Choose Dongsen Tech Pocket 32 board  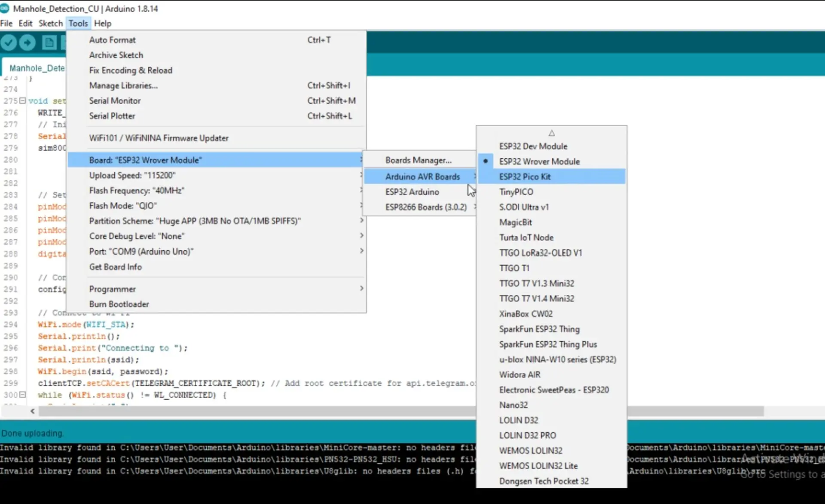tap(552, 481)
